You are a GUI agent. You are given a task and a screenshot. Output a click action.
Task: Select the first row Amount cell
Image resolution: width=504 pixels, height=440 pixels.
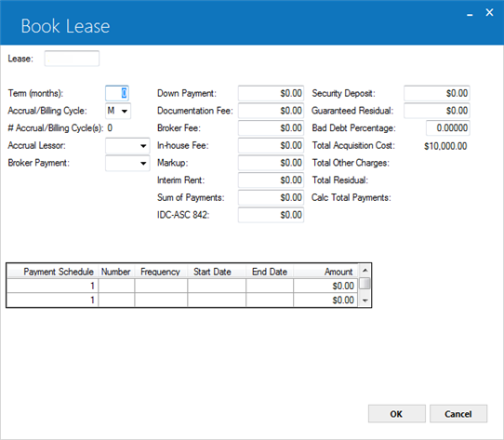pos(325,286)
